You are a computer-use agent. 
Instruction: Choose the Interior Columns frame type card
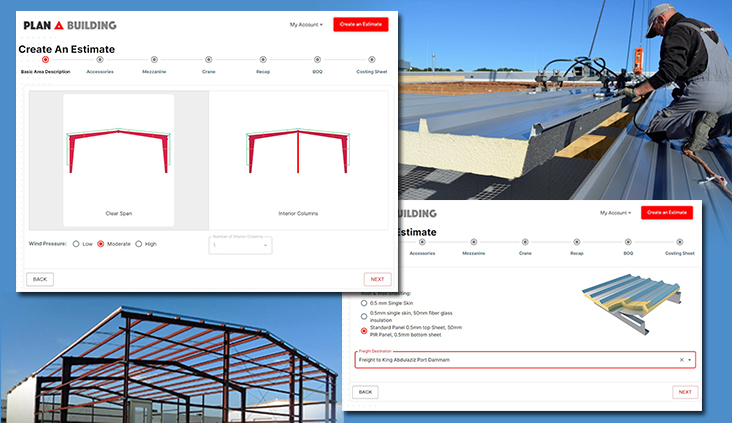(298, 160)
